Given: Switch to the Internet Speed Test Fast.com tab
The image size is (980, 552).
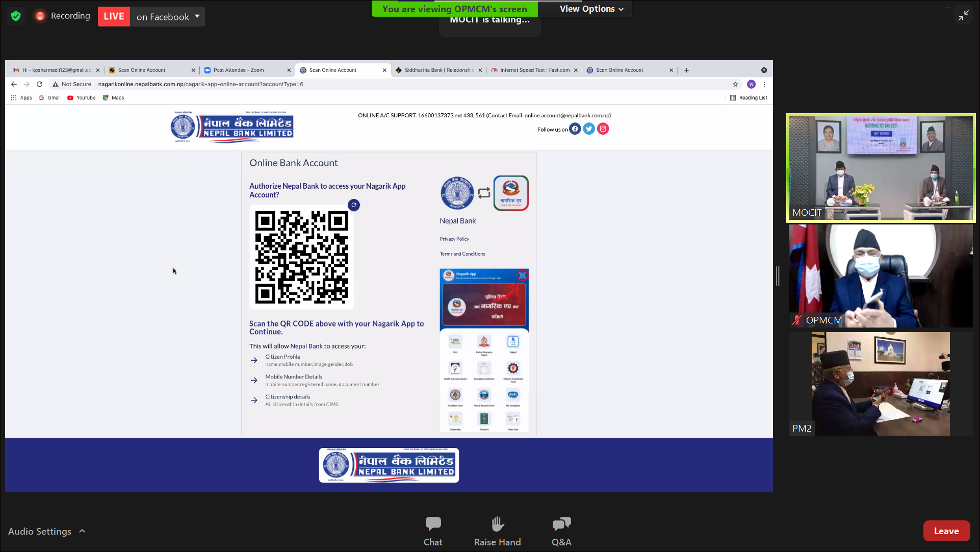Looking at the screenshot, I should pos(534,70).
